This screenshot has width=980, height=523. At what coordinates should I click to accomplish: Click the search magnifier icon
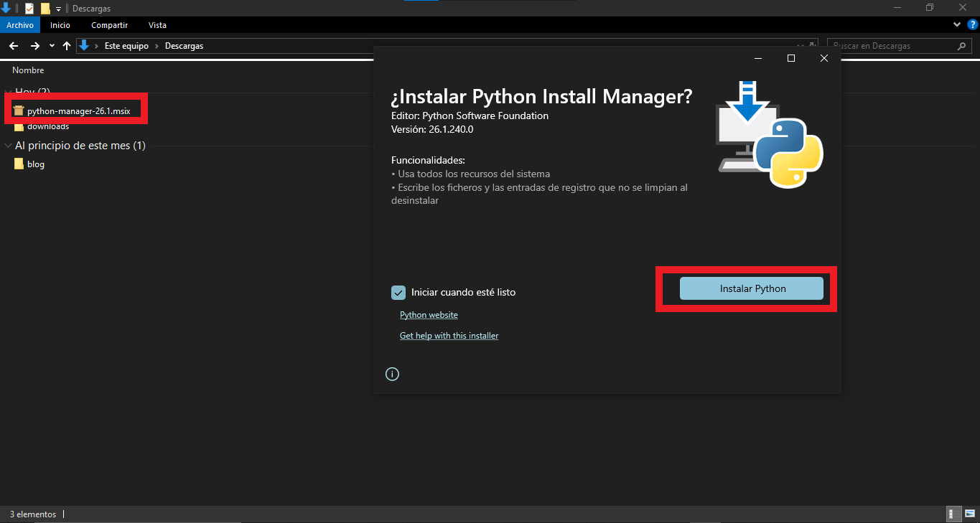point(962,46)
